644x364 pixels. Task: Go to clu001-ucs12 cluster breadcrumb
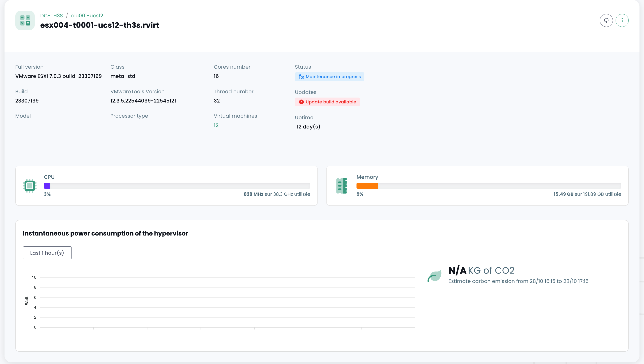coord(87,16)
